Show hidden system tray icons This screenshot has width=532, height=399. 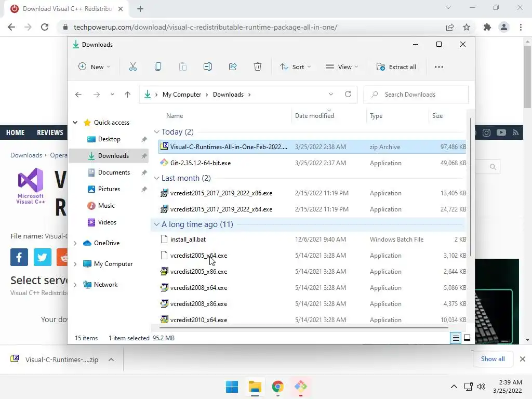coord(454,387)
